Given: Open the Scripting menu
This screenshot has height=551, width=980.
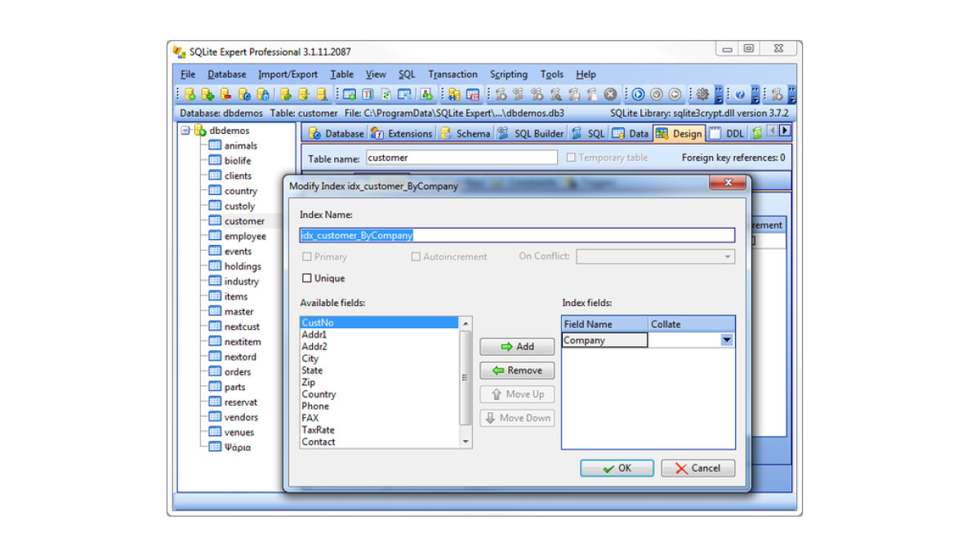Looking at the screenshot, I should (x=509, y=74).
